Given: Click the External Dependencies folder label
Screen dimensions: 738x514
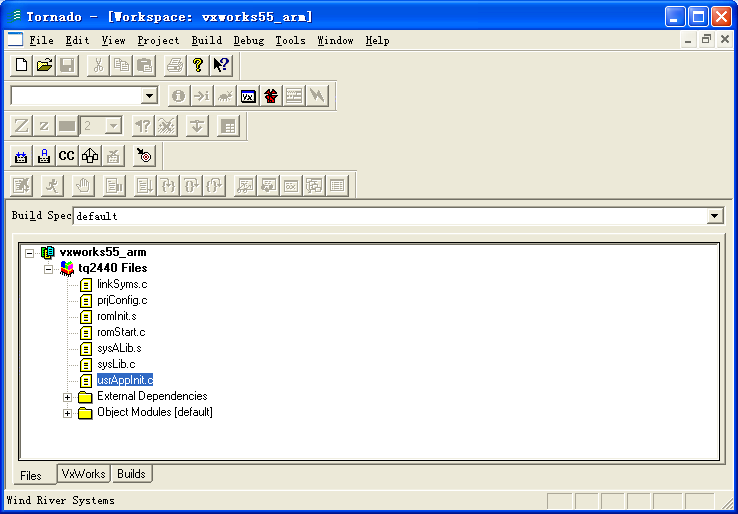Looking at the screenshot, I should click(x=152, y=396).
